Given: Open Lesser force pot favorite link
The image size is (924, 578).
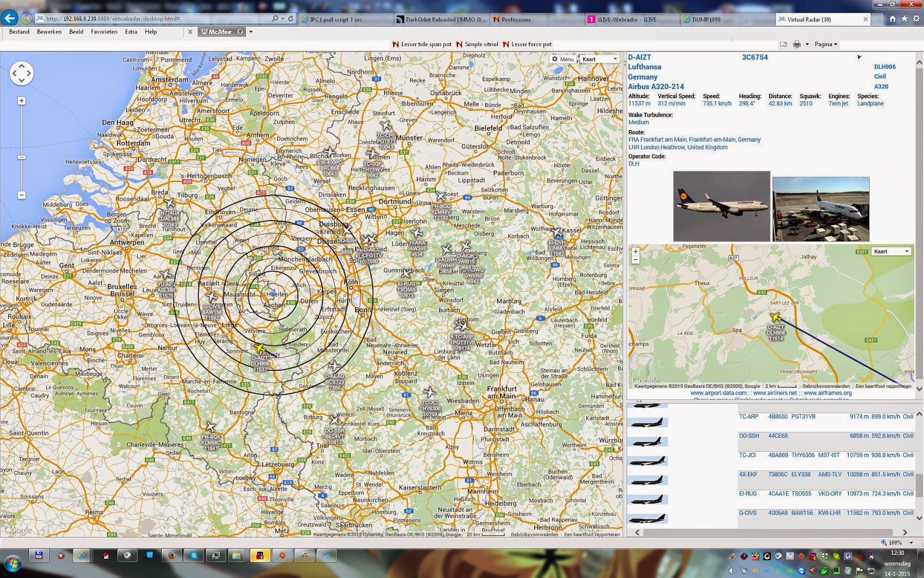Looking at the screenshot, I should point(527,45).
